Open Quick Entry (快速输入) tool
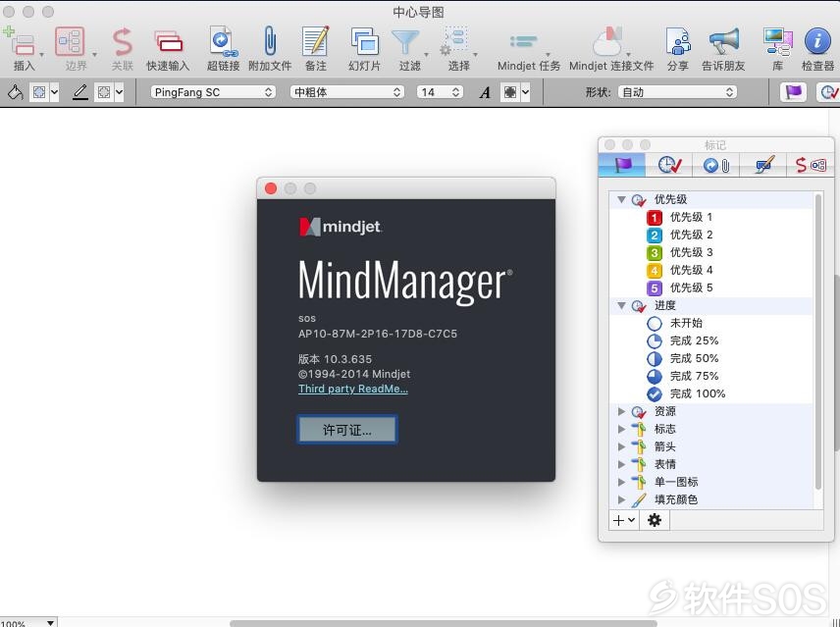840x627 pixels. (168, 43)
